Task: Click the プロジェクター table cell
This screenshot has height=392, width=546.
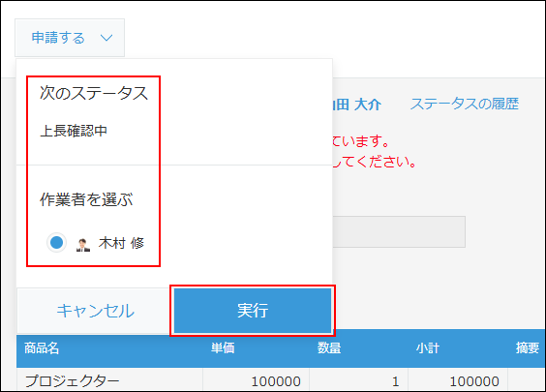Action: pos(109,380)
